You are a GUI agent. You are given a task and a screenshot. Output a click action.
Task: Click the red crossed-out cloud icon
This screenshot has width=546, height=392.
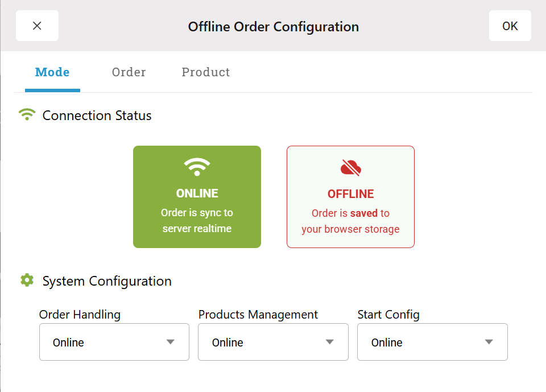[350, 167]
